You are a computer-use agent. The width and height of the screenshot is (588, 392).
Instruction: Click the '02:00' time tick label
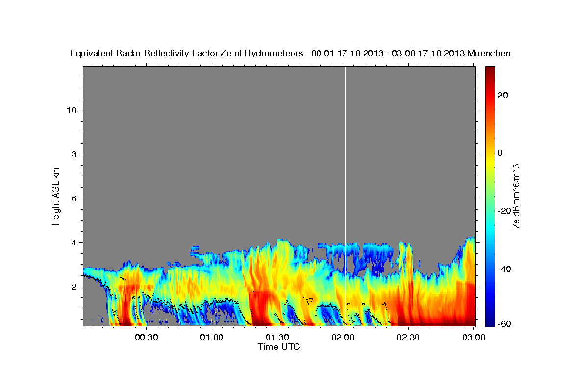coord(343,338)
